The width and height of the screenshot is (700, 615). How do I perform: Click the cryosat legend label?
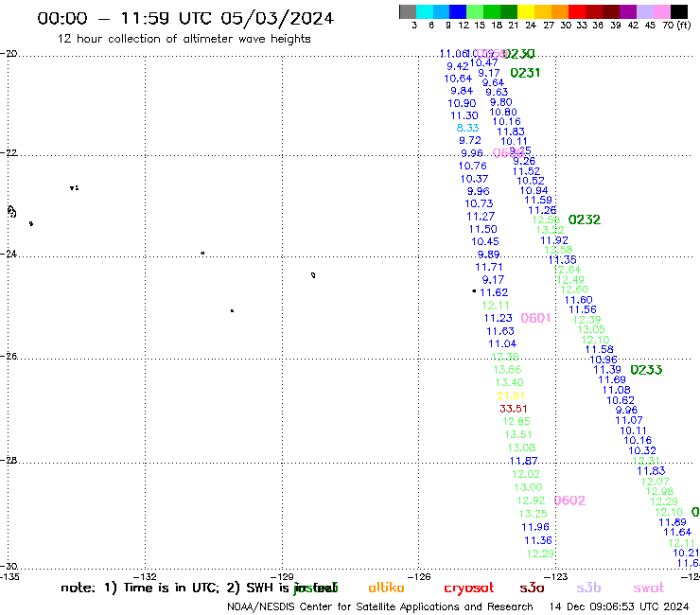pyautogui.click(x=469, y=588)
